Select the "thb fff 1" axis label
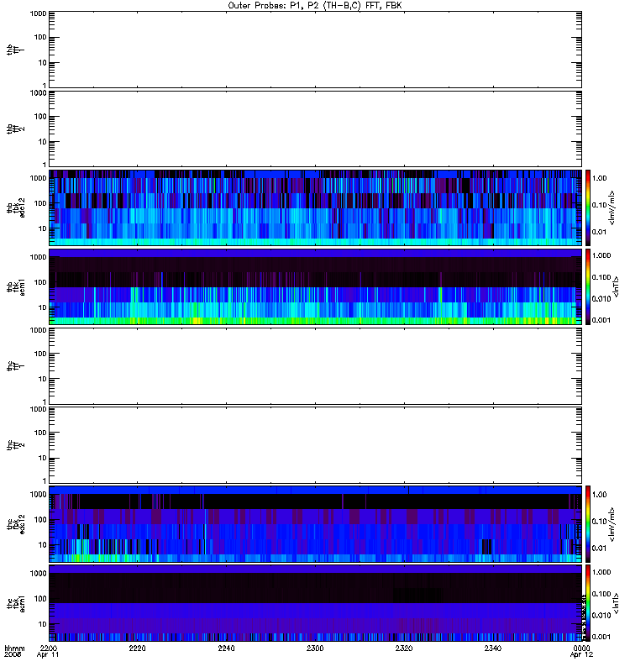The image size is (630, 672). 15,50
